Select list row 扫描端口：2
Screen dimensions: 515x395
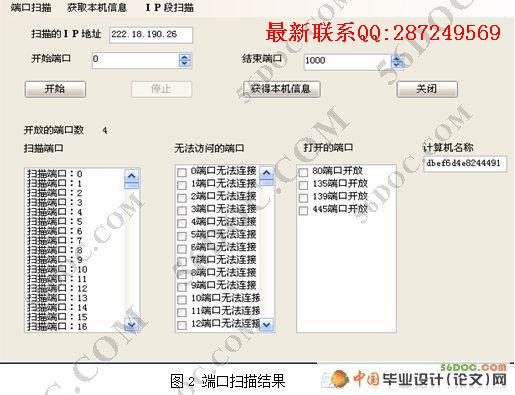[75, 193]
